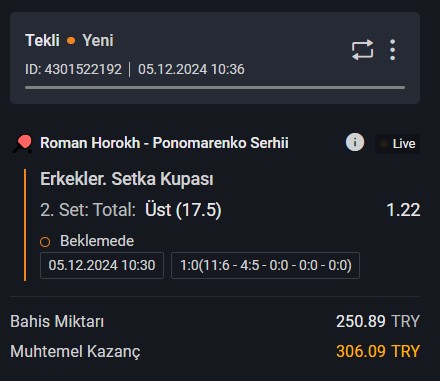The width and height of the screenshot is (440, 381).
Task: Open the three-dot options menu
Action: click(x=393, y=50)
